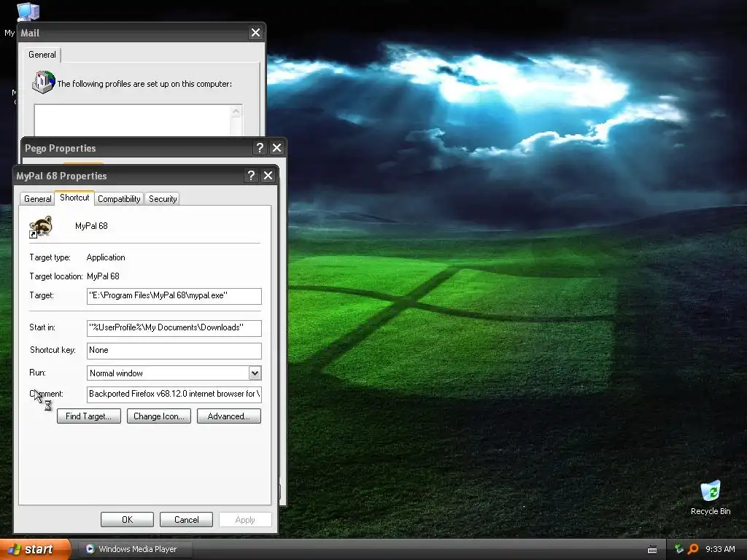
Task: Open the Start menu
Action: [x=34, y=549]
